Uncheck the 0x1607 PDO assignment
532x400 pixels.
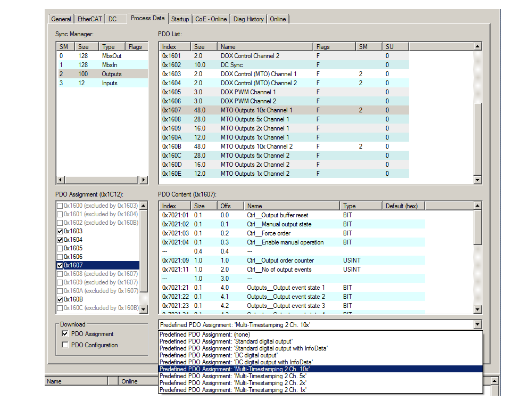point(60,265)
